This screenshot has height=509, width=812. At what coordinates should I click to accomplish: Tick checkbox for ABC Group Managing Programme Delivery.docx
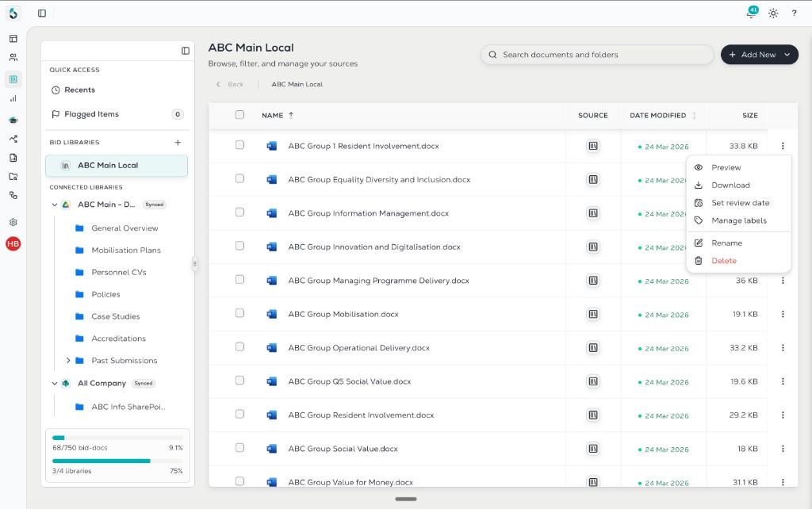coord(239,280)
